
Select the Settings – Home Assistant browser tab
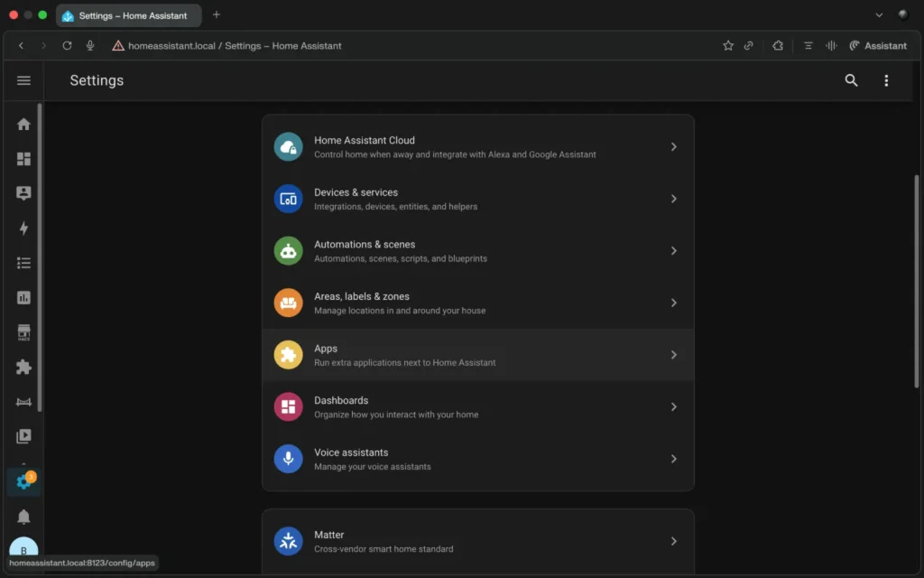(128, 15)
